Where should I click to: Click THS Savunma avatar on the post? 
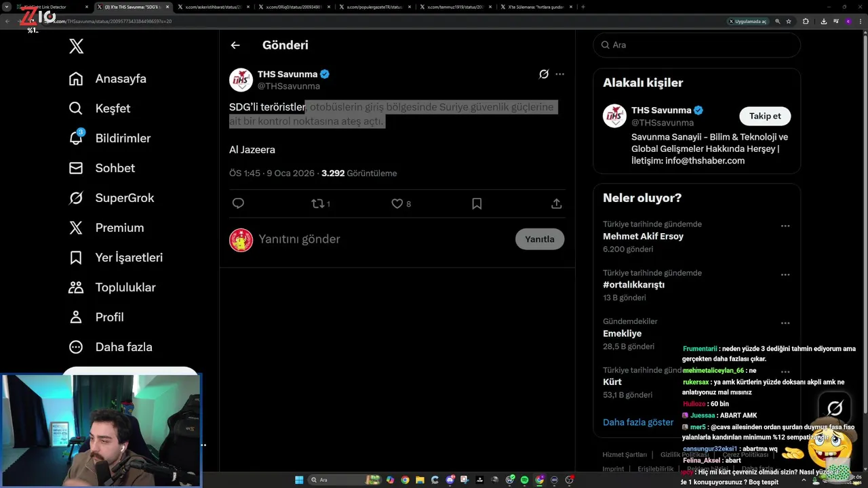[x=241, y=80]
